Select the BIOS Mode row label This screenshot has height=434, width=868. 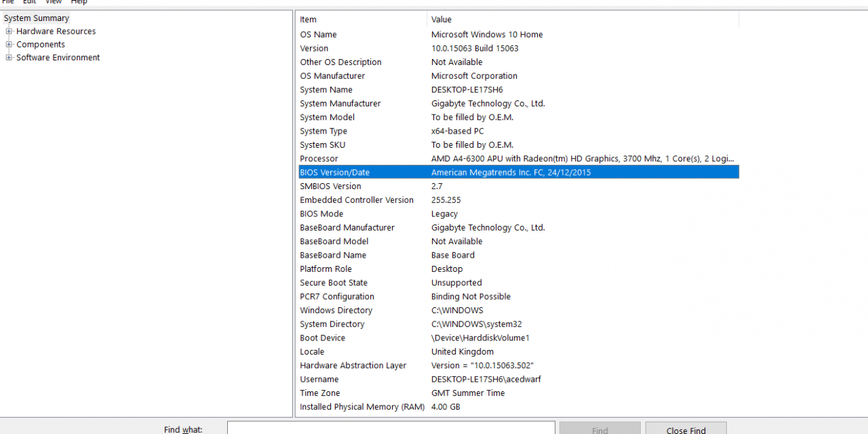tap(321, 214)
